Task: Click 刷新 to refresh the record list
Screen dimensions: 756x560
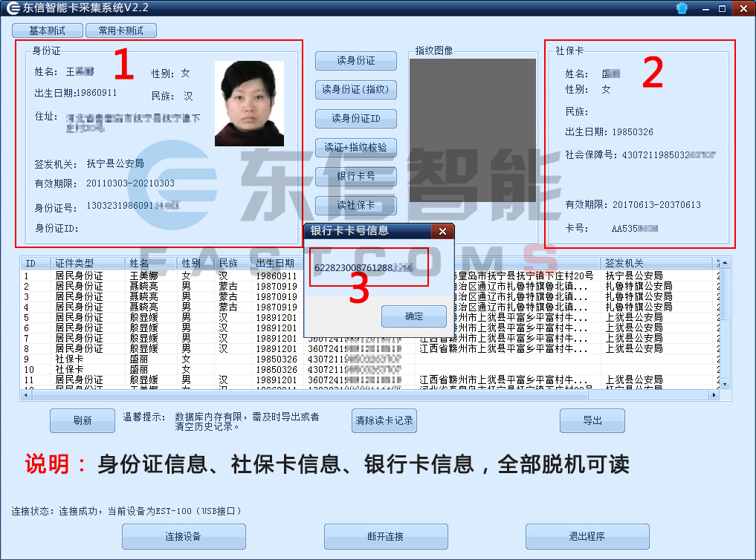Action: pyautogui.click(x=82, y=420)
